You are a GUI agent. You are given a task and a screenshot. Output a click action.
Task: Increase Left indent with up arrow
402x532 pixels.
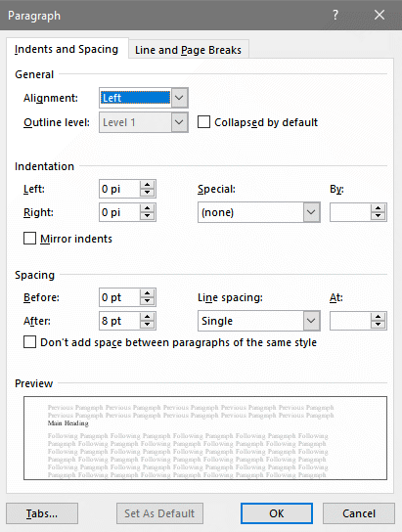(x=148, y=185)
